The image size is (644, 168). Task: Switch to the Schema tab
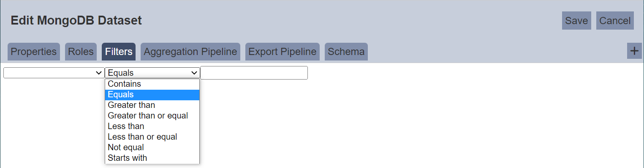click(x=346, y=52)
